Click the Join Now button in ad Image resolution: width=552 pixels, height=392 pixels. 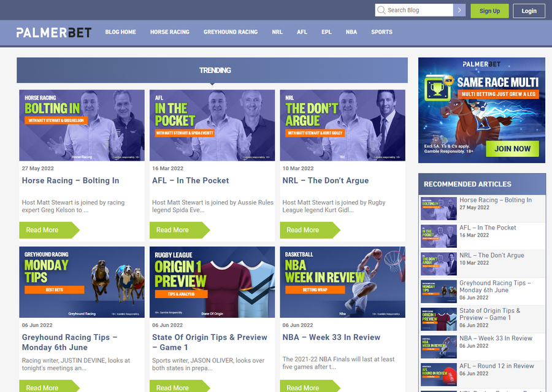(512, 149)
